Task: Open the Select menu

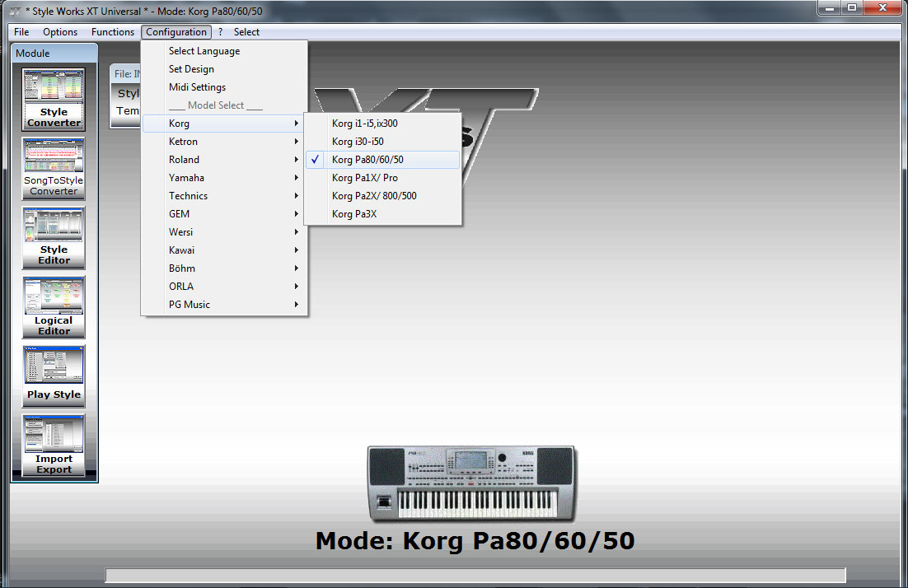Action: pos(246,32)
